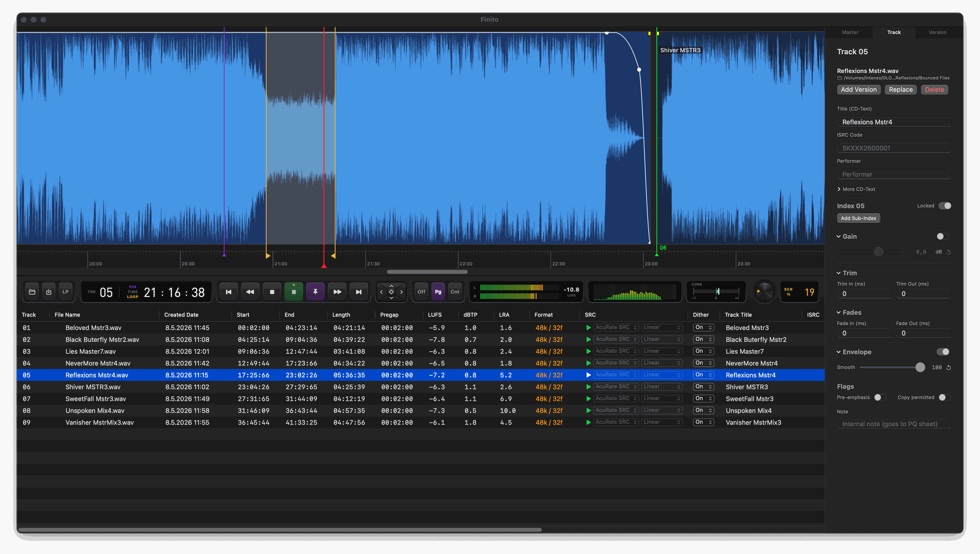
Task: Skip to previous track
Action: tap(228, 292)
